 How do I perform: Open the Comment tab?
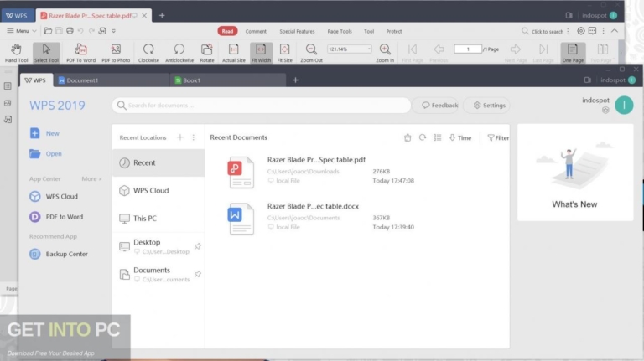pyautogui.click(x=256, y=31)
